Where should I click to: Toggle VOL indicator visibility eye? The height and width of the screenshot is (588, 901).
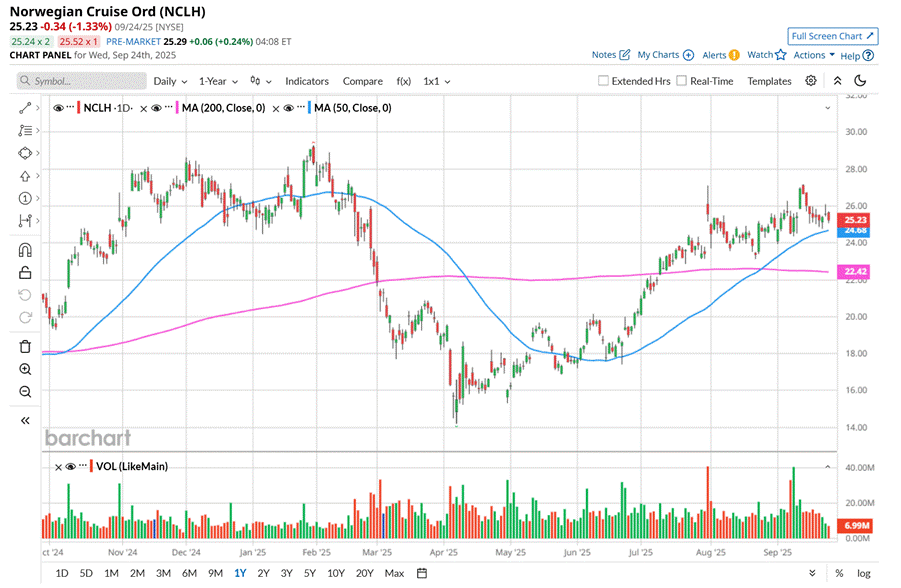tap(71, 467)
